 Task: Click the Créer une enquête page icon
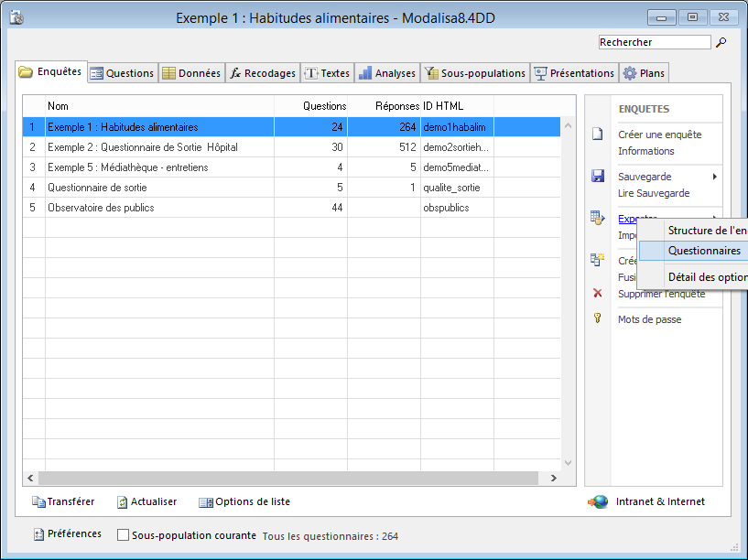pos(597,135)
